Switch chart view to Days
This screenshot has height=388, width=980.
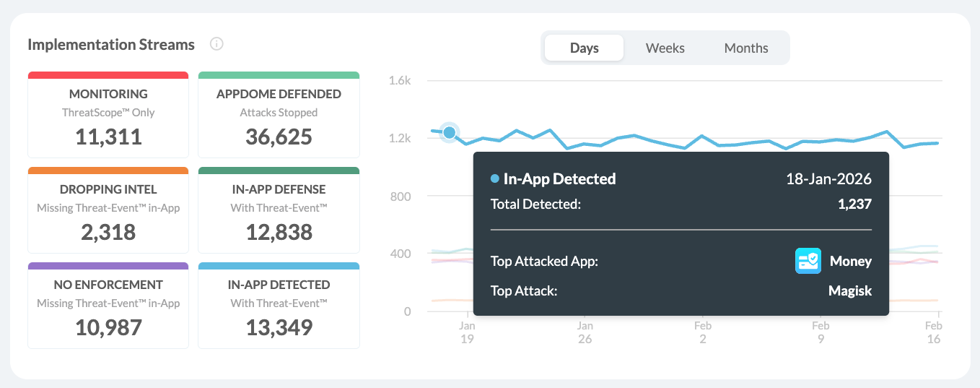(x=584, y=48)
